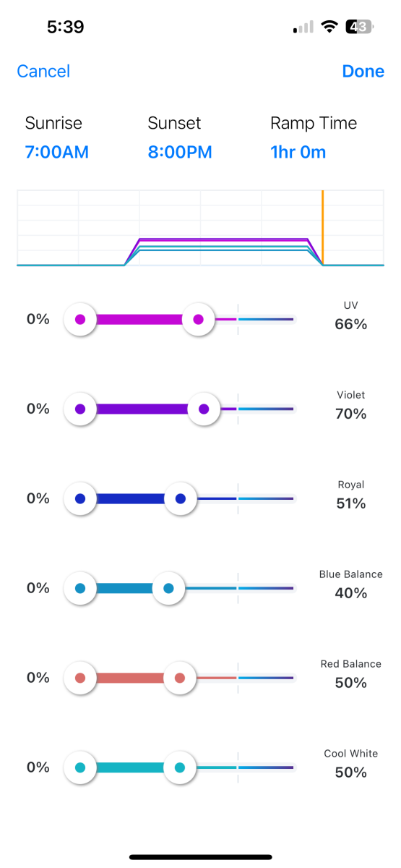Viewport: 401px width, 868px height.
Task: Open the Sunset time picker showing 8:00PM
Action: click(x=180, y=153)
